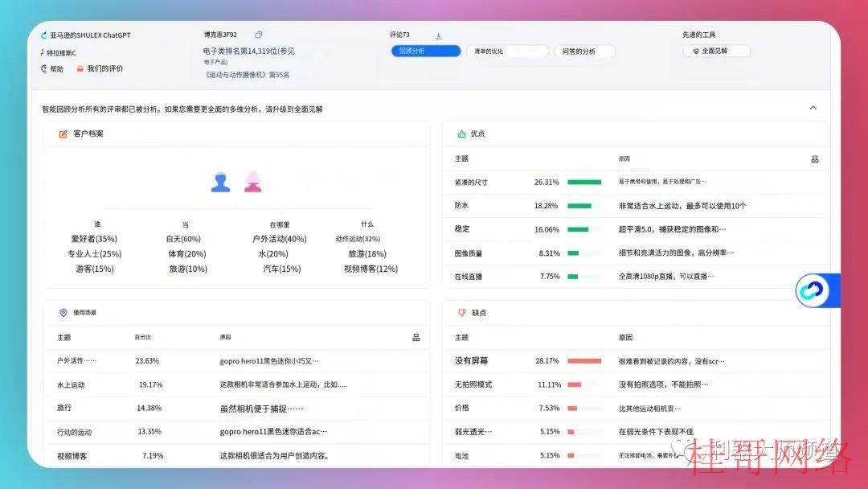Click the 水上运动 usage scenario row
The height and width of the screenshot is (489, 868).
(237, 384)
